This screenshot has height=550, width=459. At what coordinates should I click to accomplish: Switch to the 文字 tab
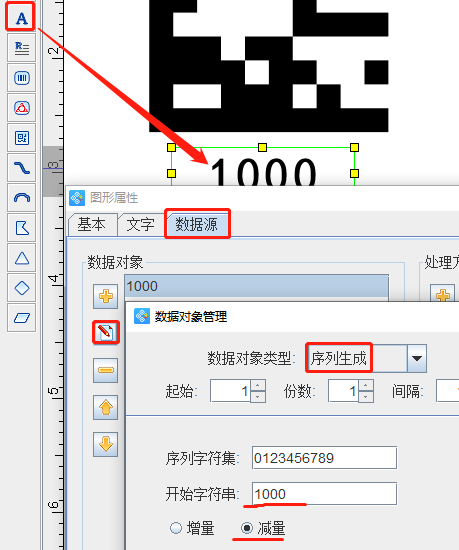[141, 224]
